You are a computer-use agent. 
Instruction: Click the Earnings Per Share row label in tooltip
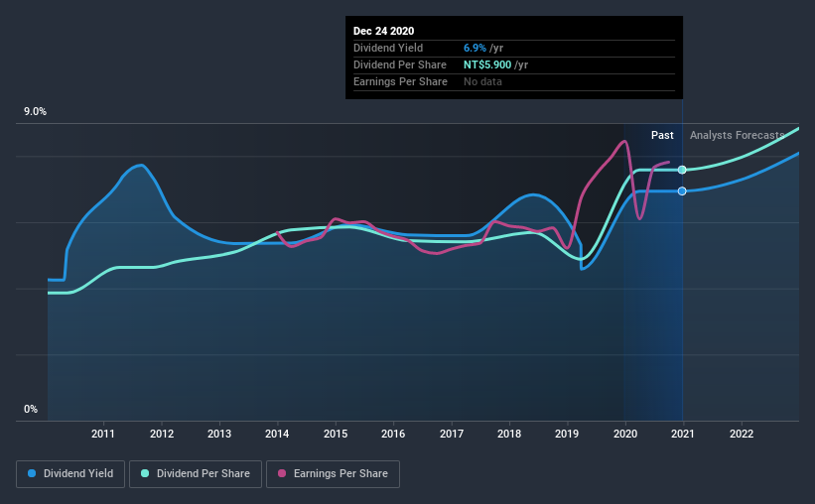point(400,81)
